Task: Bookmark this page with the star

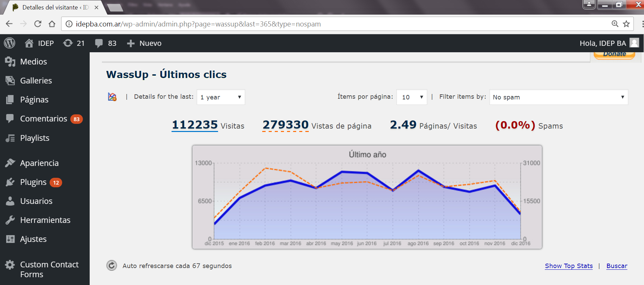Action: point(626,24)
